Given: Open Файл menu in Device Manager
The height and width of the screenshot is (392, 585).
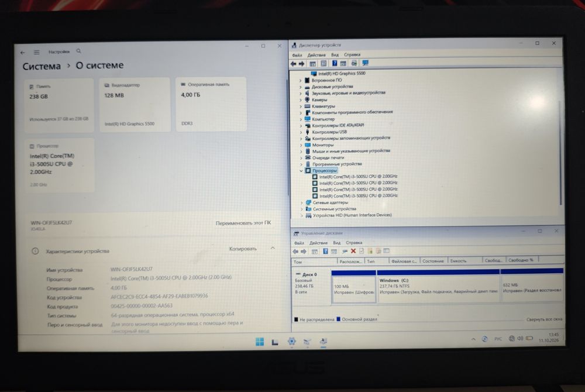Looking at the screenshot, I should [297, 55].
